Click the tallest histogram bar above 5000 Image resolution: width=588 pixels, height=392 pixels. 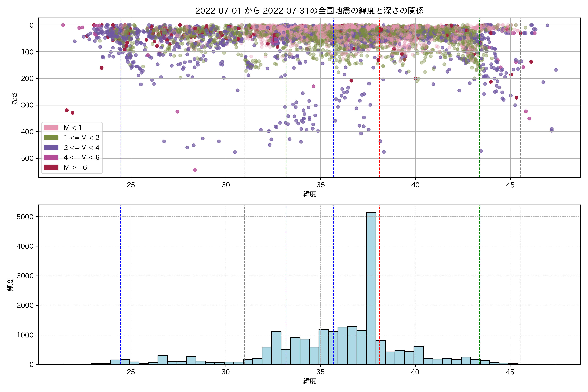click(371, 287)
